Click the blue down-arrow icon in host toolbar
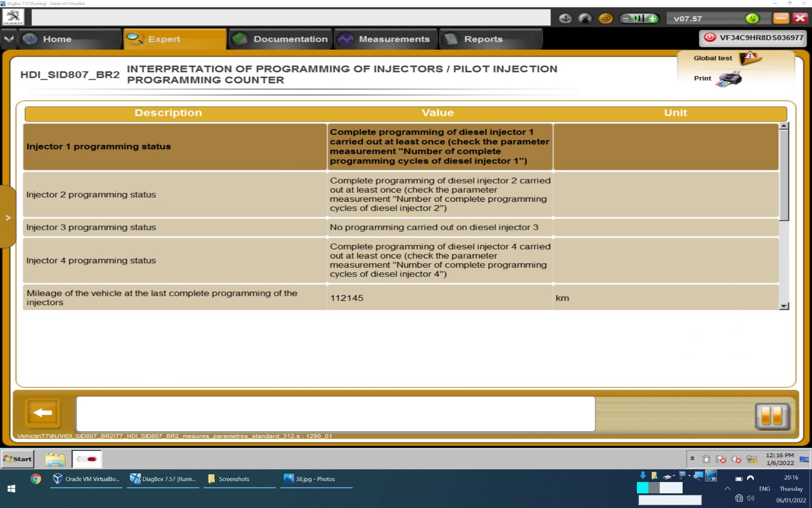 (x=642, y=475)
